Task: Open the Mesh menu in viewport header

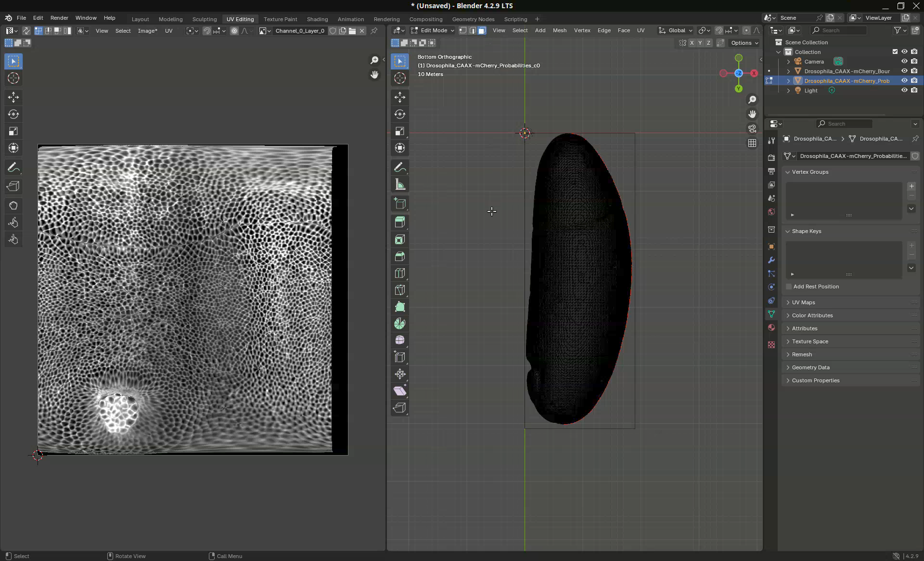Action: [559, 30]
